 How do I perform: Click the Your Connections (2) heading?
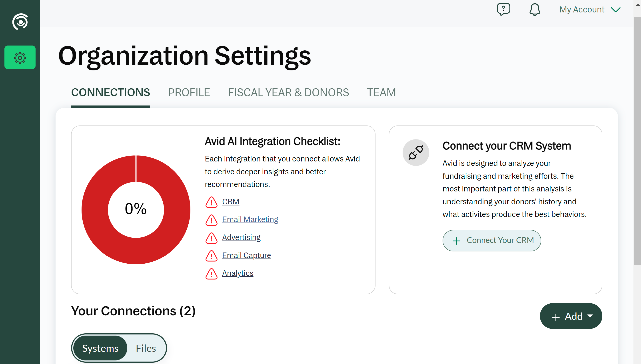click(x=133, y=312)
